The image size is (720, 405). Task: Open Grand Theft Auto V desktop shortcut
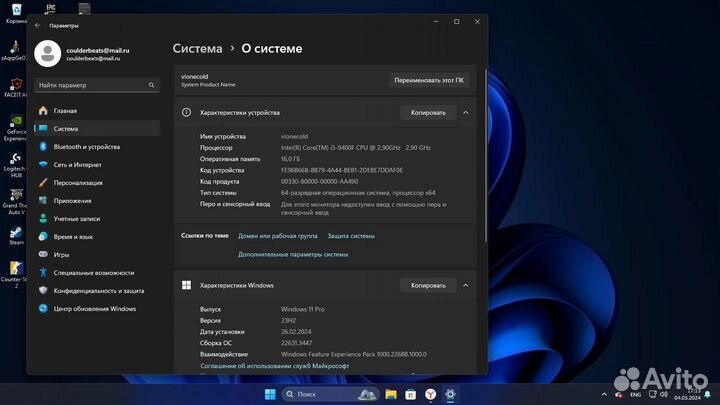(x=16, y=202)
